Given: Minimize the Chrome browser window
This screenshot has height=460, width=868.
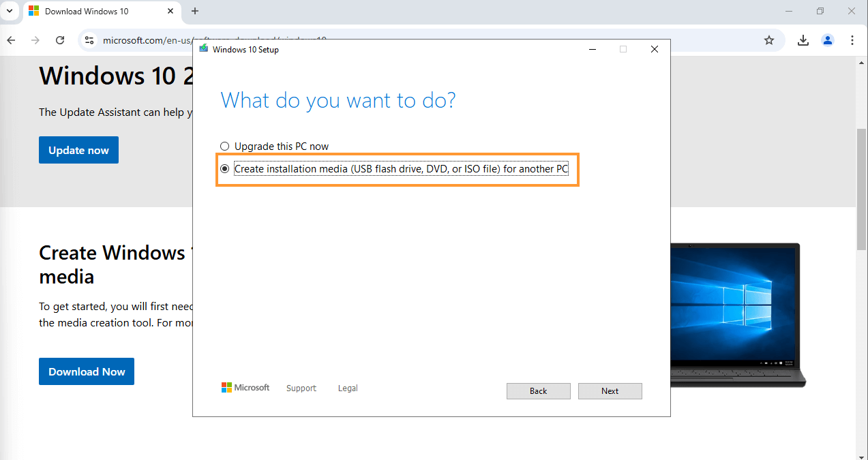Looking at the screenshot, I should [x=789, y=11].
